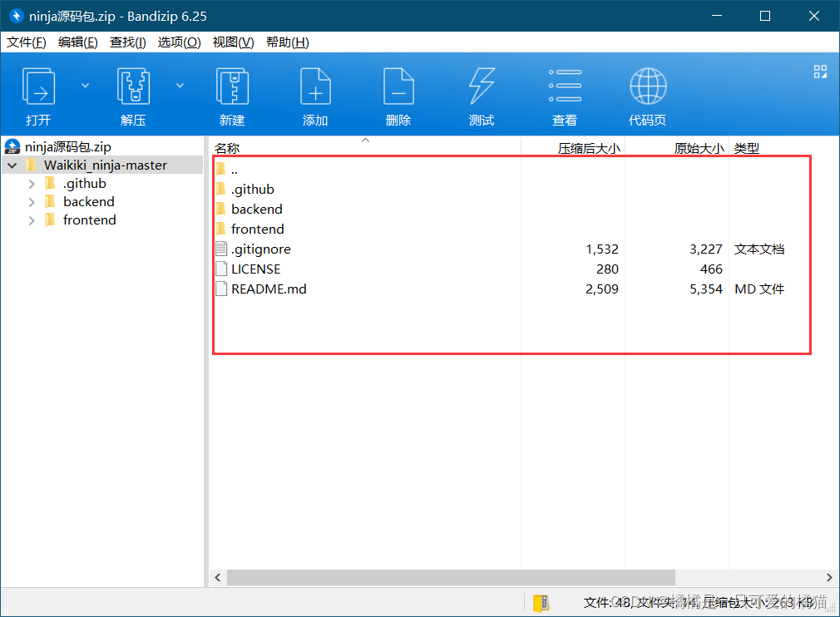Click the MD 文件 type cell
Screen dimensions: 840x617
(x=759, y=289)
